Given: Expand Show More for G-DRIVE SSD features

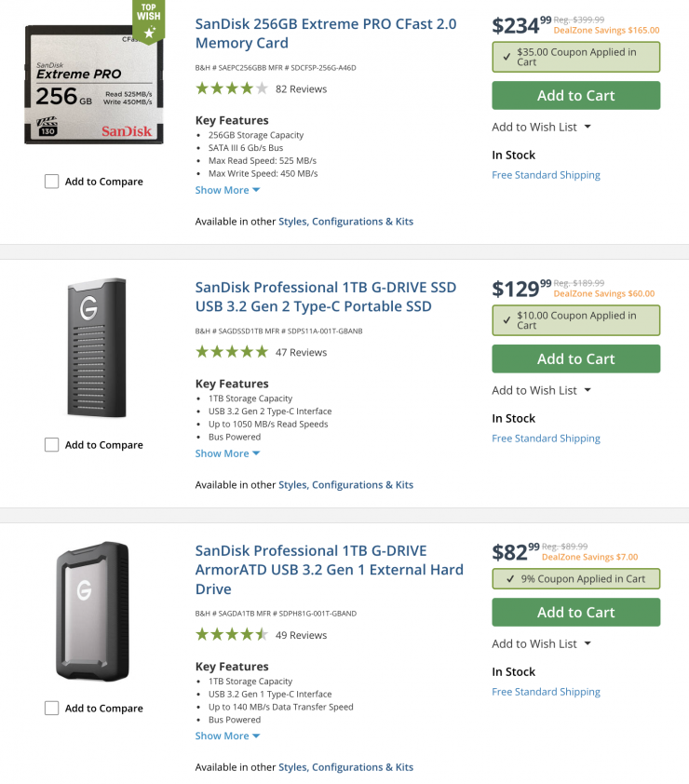Looking at the screenshot, I should click(x=227, y=453).
